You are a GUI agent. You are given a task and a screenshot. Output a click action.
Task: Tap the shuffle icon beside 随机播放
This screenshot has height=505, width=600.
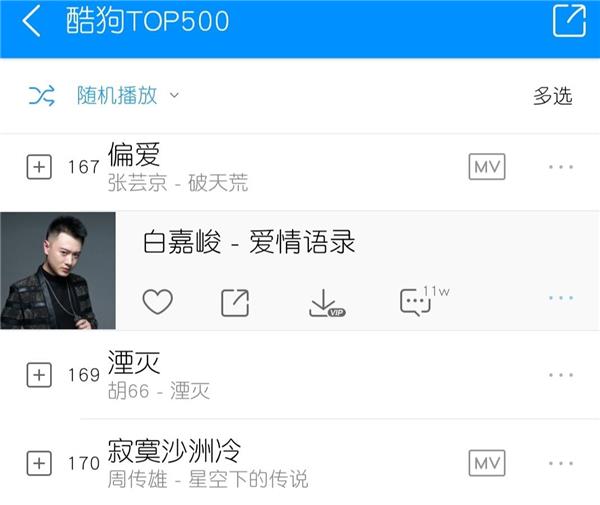pyautogui.click(x=41, y=96)
